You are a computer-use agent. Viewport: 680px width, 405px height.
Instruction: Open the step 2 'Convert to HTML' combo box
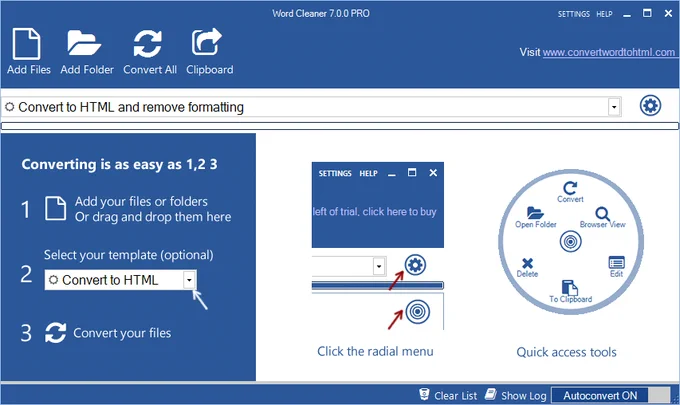120,280
